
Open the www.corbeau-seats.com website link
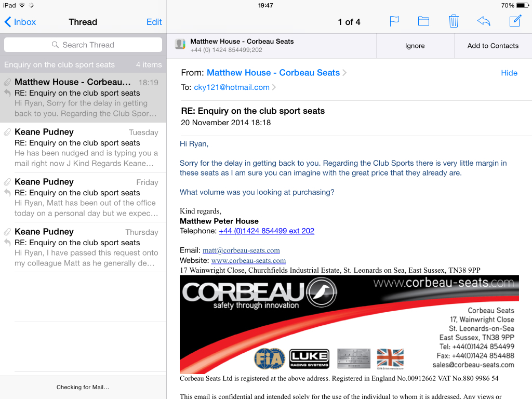(x=248, y=261)
